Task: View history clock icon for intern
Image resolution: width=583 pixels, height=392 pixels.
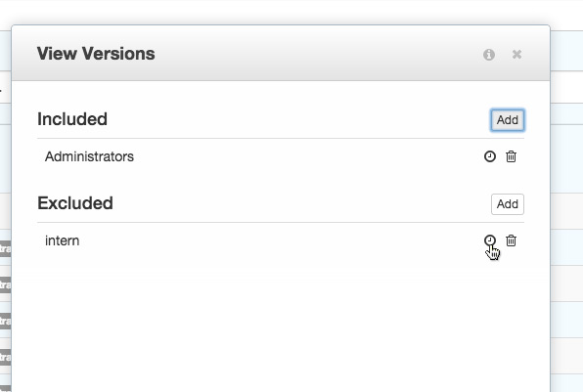Action: 490,240
